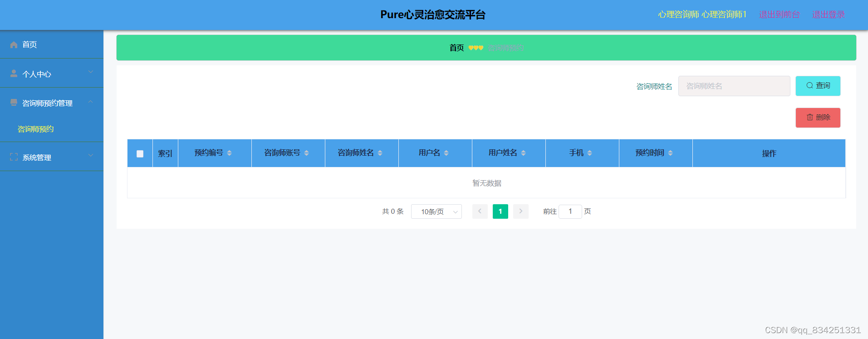Click the 共 0 条 total count text
This screenshot has width=868, height=339.
tap(393, 211)
